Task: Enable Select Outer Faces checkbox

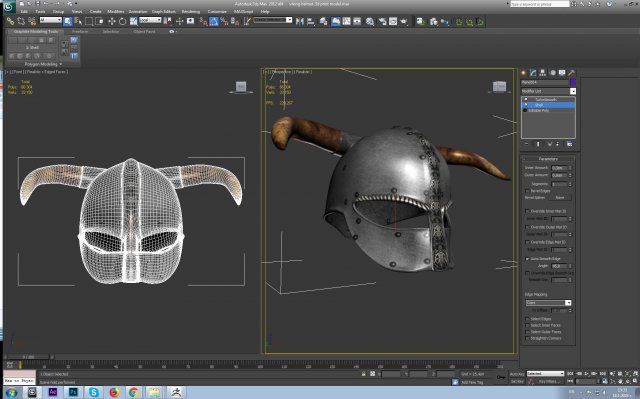Action: (527, 332)
